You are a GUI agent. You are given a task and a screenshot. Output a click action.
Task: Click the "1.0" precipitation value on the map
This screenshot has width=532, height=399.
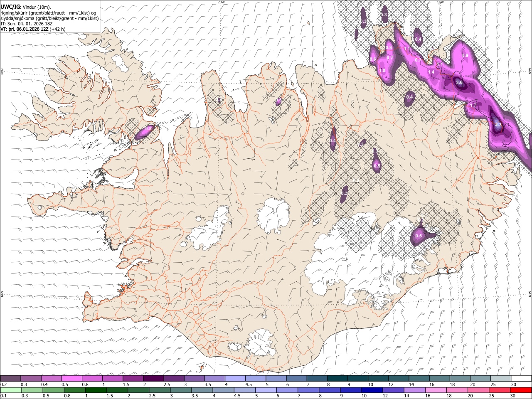(x=382, y=71)
